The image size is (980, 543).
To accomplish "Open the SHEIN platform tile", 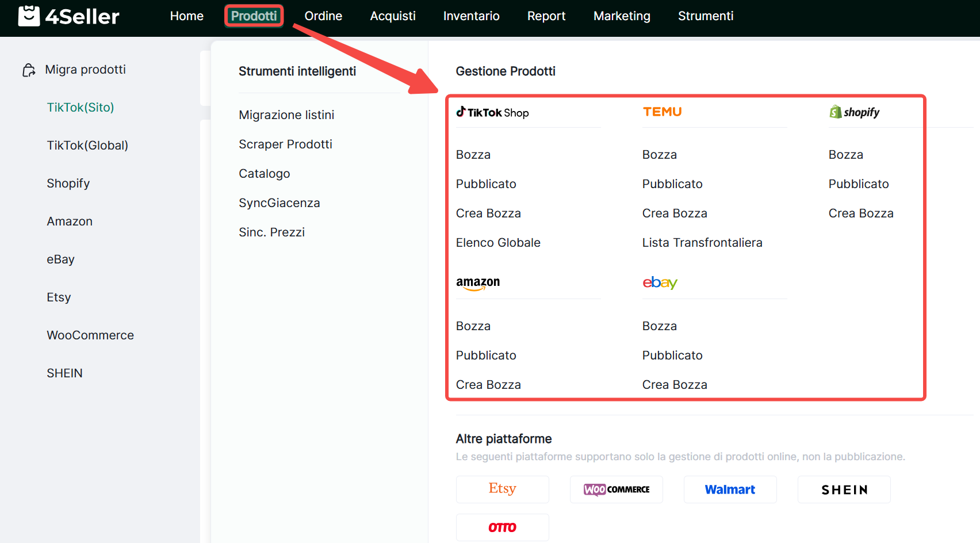I will tap(844, 489).
